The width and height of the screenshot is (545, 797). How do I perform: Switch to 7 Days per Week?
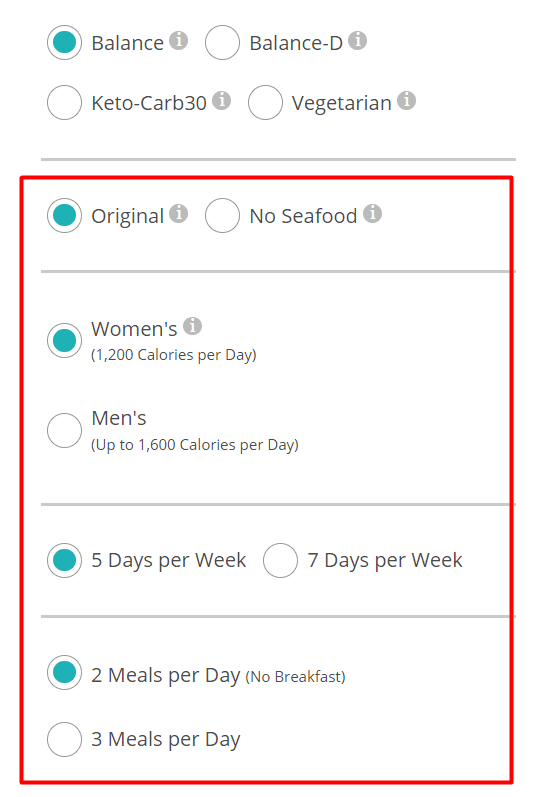(x=280, y=561)
